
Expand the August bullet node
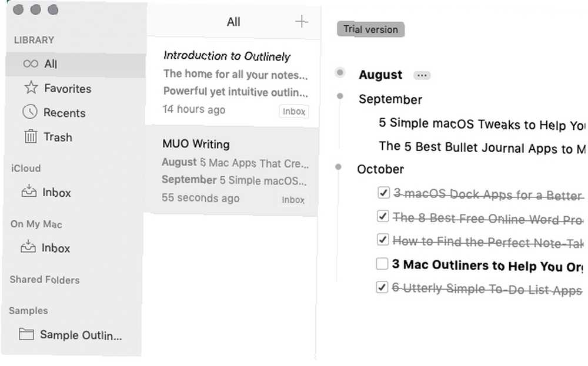[x=340, y=72]
